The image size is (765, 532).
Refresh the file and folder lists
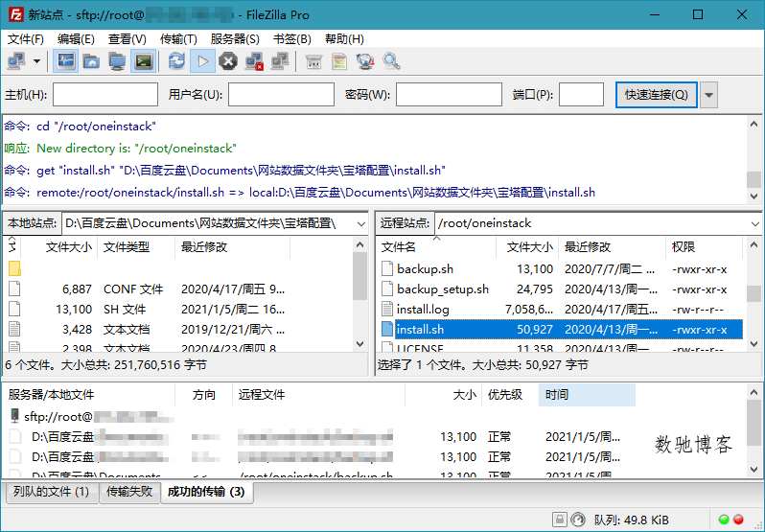tap(176, 61)
